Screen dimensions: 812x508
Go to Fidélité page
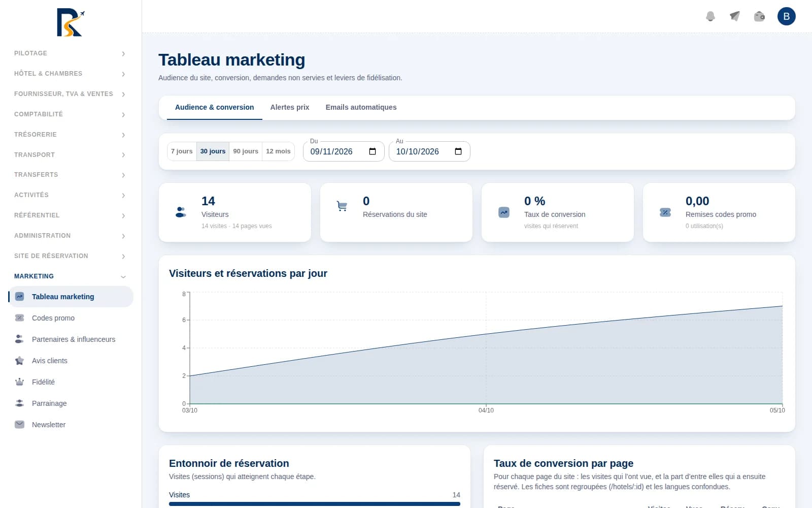pos(71,382)
